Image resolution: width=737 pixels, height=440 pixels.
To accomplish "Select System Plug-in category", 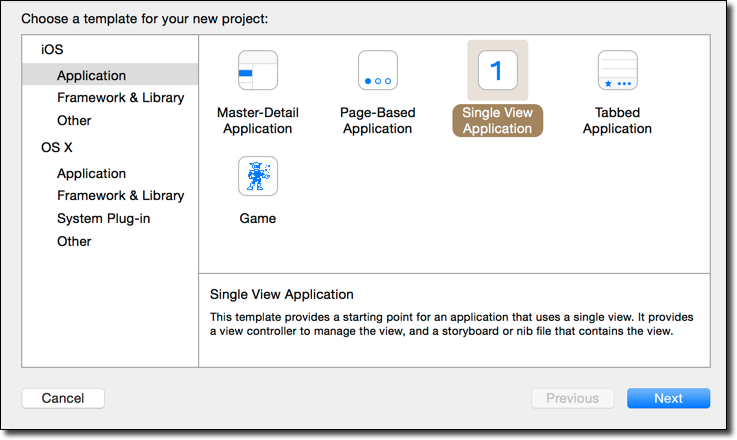I will (103, 219).
